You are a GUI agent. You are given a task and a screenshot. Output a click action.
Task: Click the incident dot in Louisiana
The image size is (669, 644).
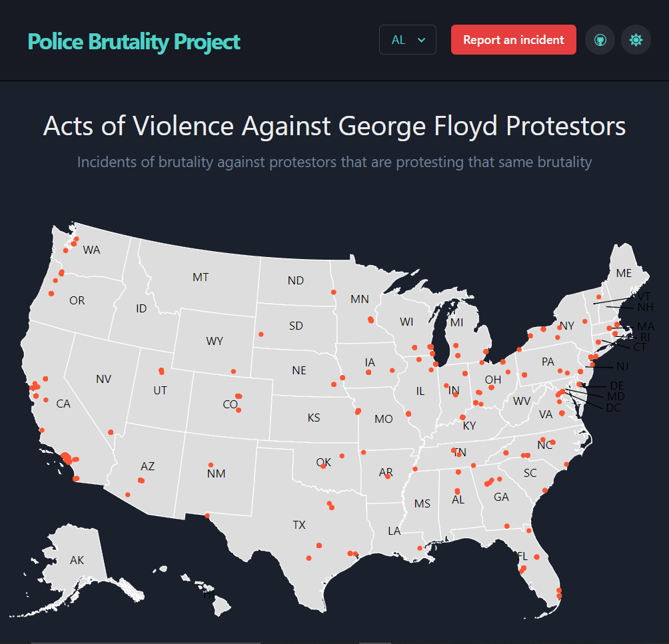(419, 548)
